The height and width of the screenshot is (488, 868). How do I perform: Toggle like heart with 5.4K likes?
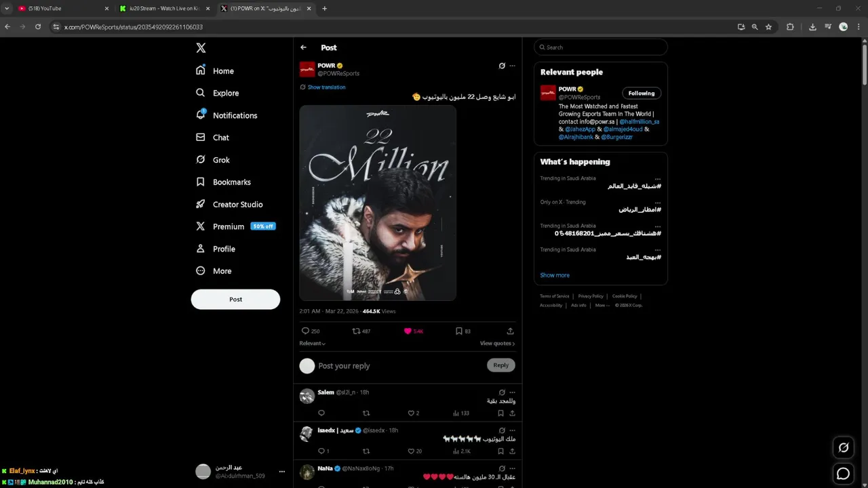coord(413,331)
